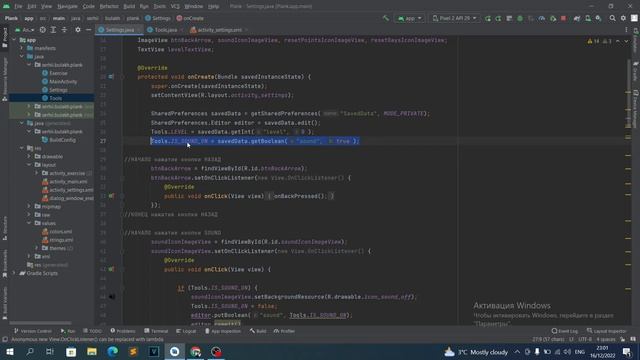This screenshot has height=360, width=640.
Task: Click Windows Start button
Action: [x=10, y=352]
